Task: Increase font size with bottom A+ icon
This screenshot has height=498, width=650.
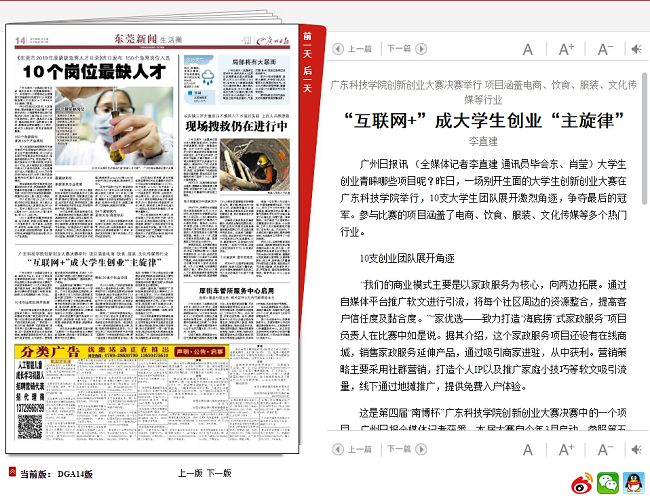Action: click(x=566, y=449)
